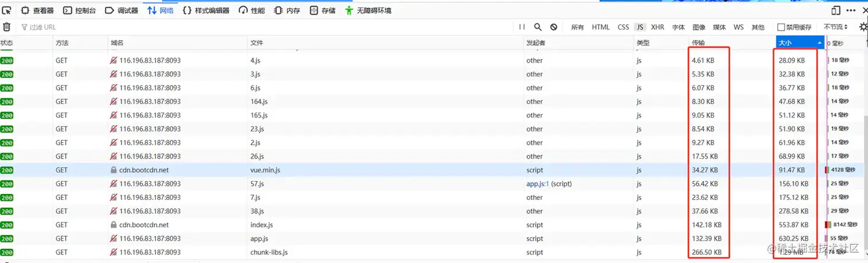Toggle the WS websocket filter

(x=738, y=27)
